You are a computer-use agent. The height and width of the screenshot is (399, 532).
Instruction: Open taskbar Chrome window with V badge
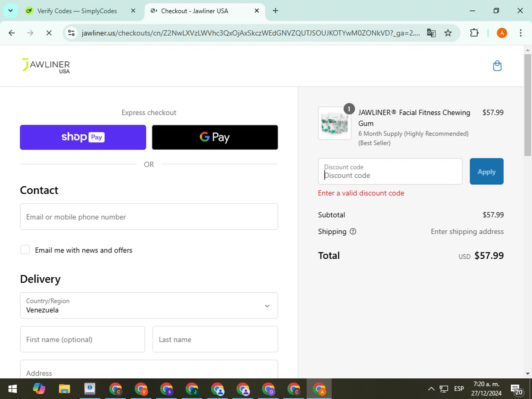[x=141, y=389]
